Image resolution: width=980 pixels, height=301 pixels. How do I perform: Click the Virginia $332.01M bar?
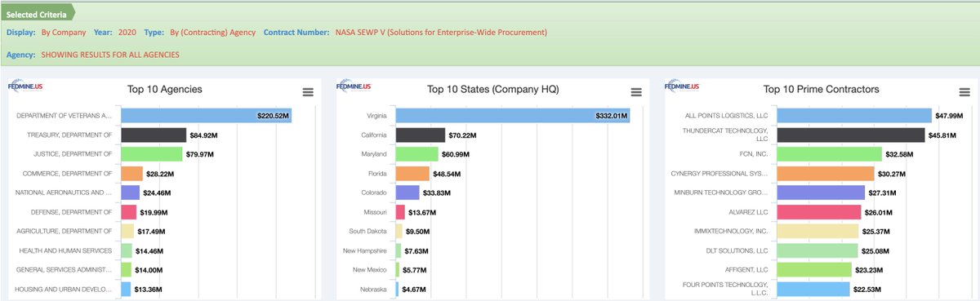point(513,116)
